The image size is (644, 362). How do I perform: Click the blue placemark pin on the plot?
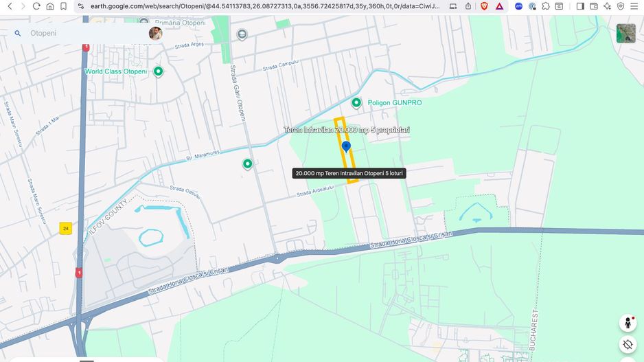coord(346,147)
